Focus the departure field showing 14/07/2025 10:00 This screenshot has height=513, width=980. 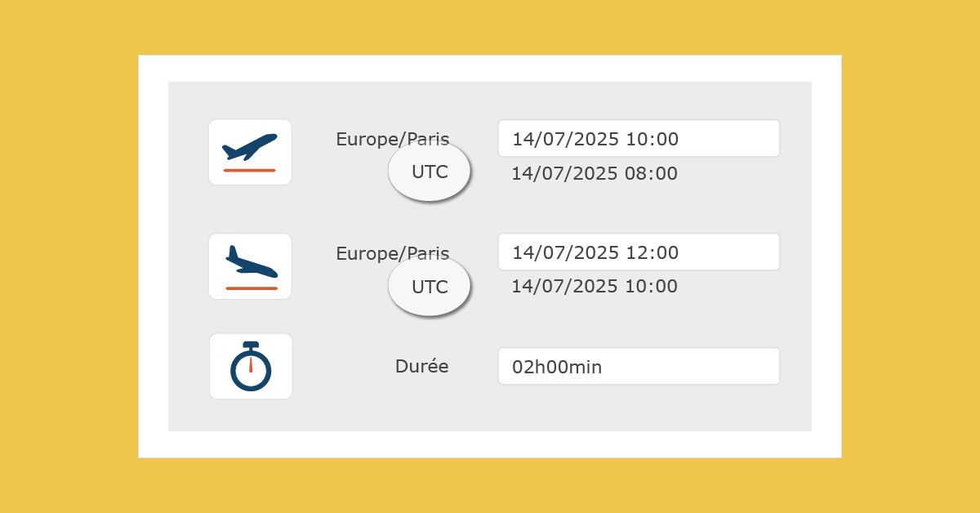(639, 138)
